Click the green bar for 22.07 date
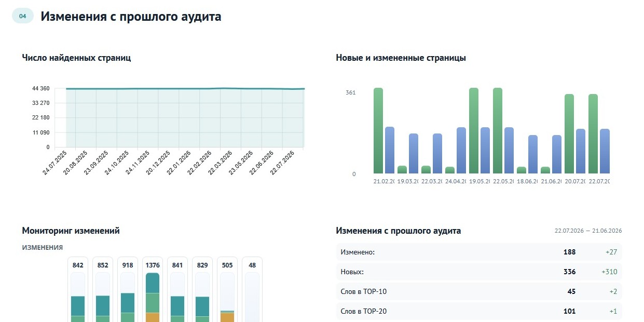 [x=593, y=133]
